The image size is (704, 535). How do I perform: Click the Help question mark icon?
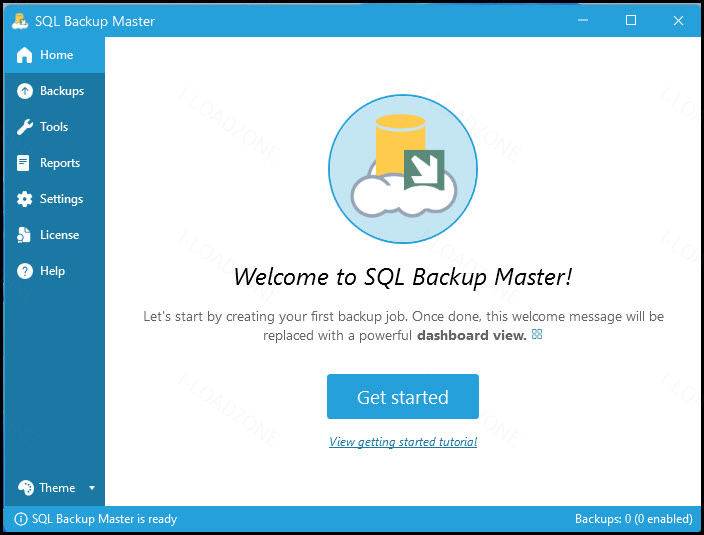(25, 271)
